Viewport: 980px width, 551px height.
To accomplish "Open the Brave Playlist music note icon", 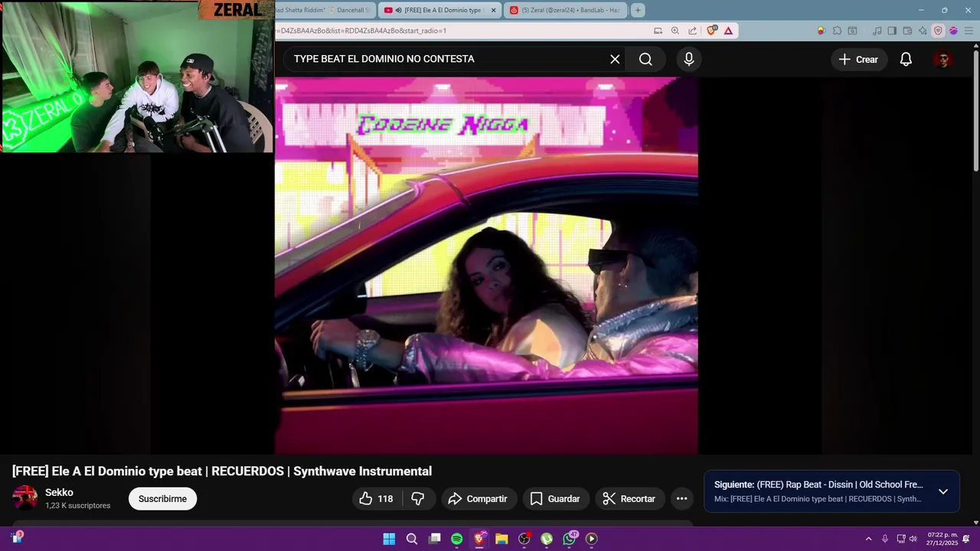I will coord(877,31).
